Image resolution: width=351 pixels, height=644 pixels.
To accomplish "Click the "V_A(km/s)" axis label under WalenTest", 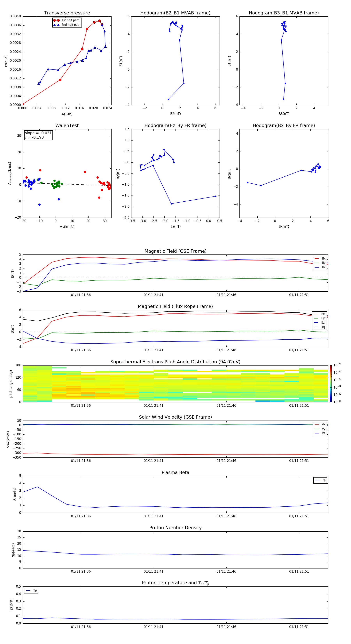I will tap(67, 227).
